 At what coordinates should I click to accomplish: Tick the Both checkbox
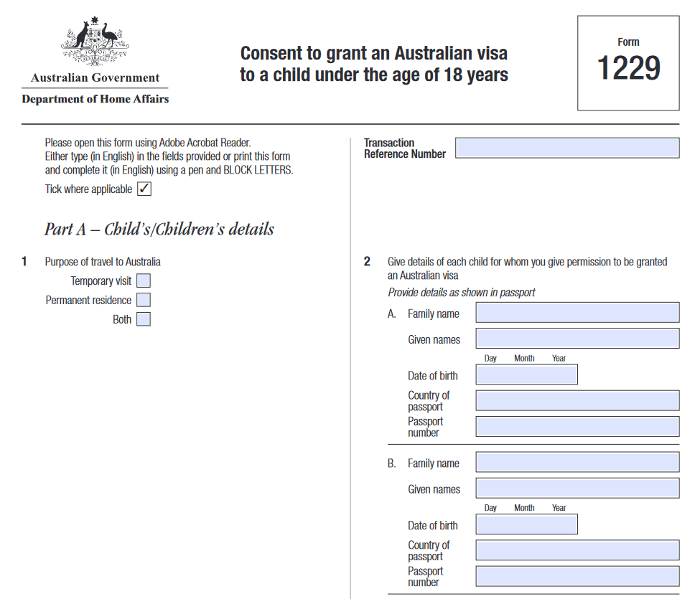tap(144, 319)
